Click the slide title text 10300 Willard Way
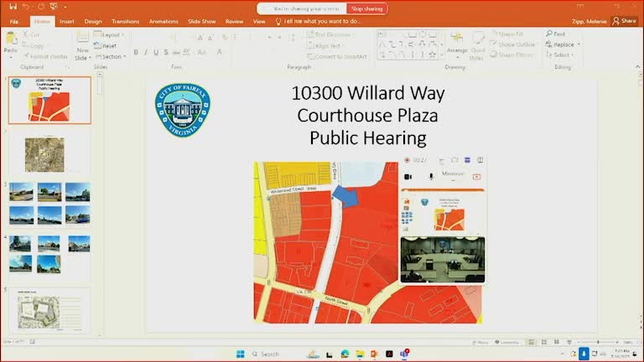 (368, 93)
